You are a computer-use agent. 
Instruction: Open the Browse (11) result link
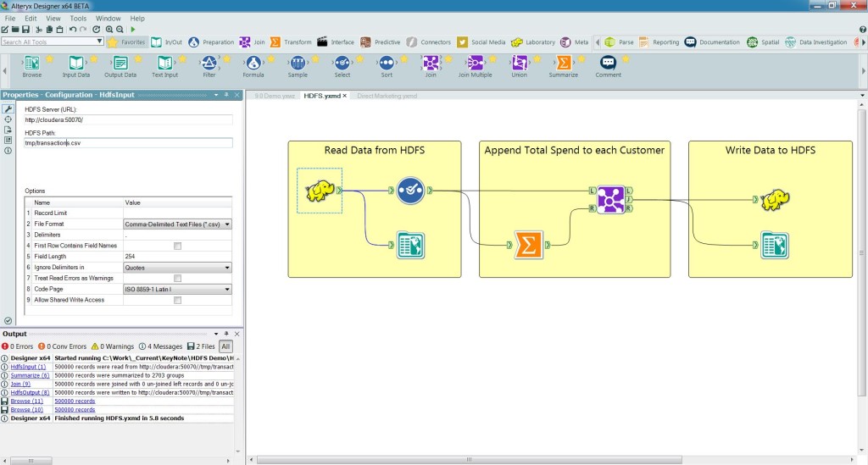26,401
